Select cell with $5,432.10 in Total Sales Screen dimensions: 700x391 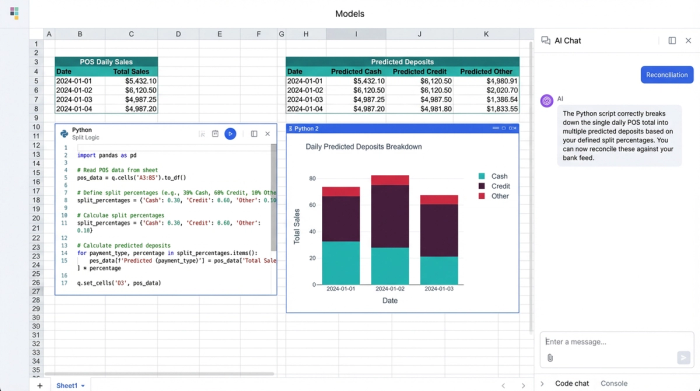pyautogui.click(x=131, y=81)
